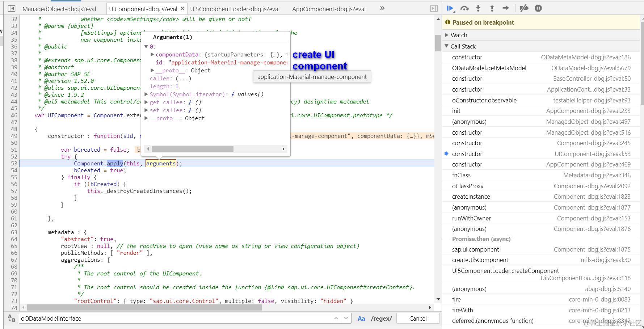
Task: Click editor vertical scrollbar up arrow
Action: click(438, 19)
